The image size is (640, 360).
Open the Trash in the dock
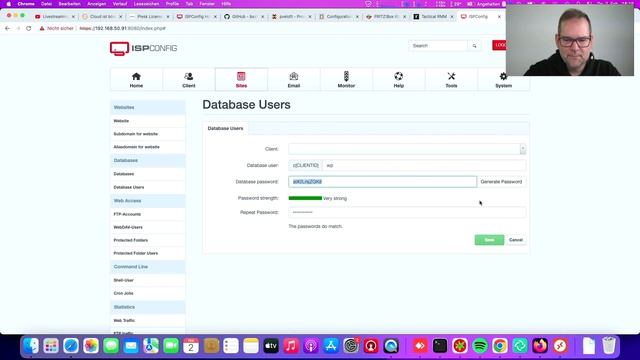click(x=609, y=346)
